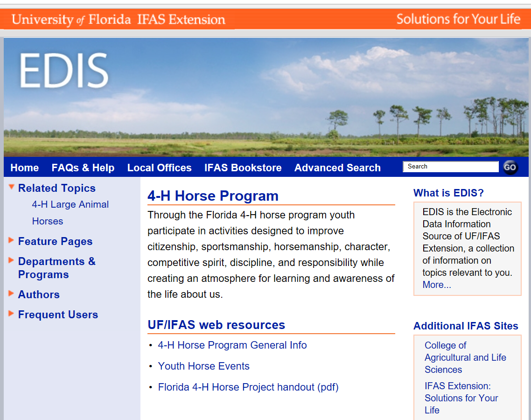Open the IFAS Bookstore

pos(243,167)
